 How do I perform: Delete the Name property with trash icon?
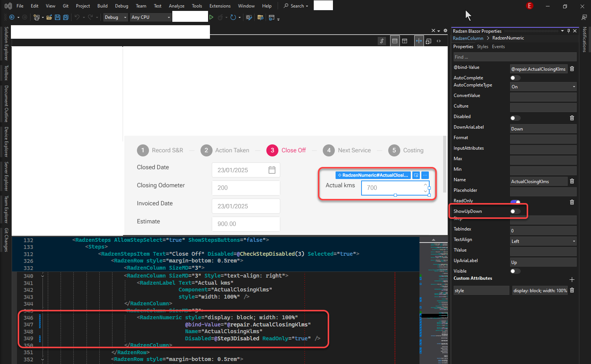tap(572, 181)
